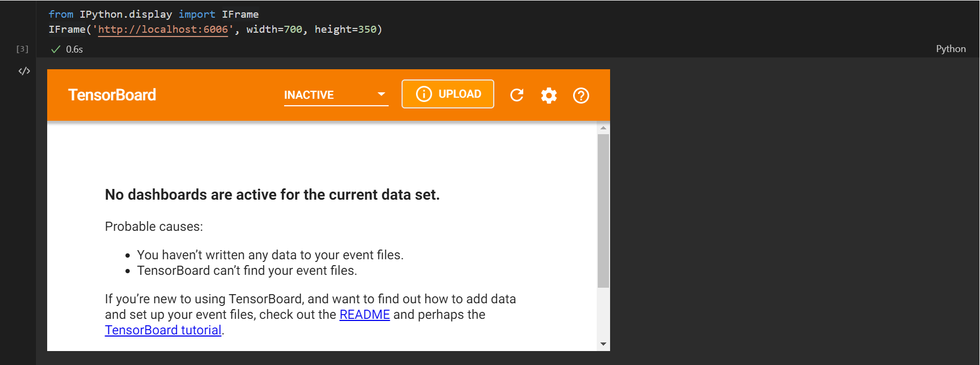Open the TensorBoard tutorial link
980x365 pixels.
click(163, 330)
